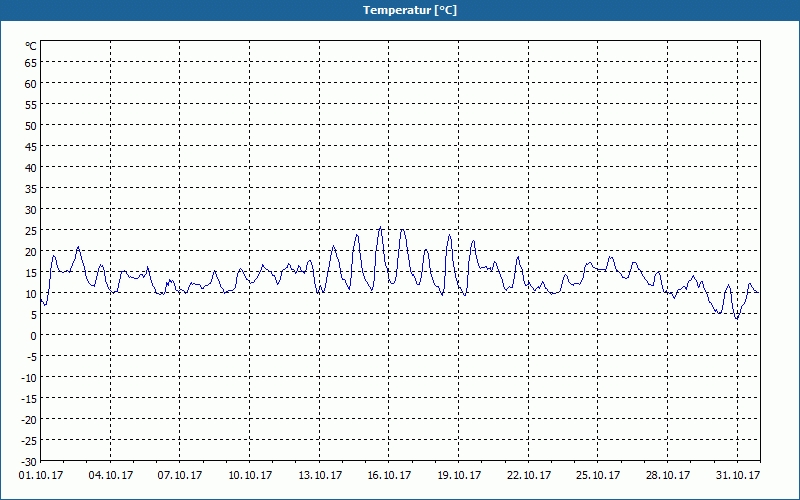Click the 65 value on temperature axis
The image size is (800, 500).
[x=31, y=62]
